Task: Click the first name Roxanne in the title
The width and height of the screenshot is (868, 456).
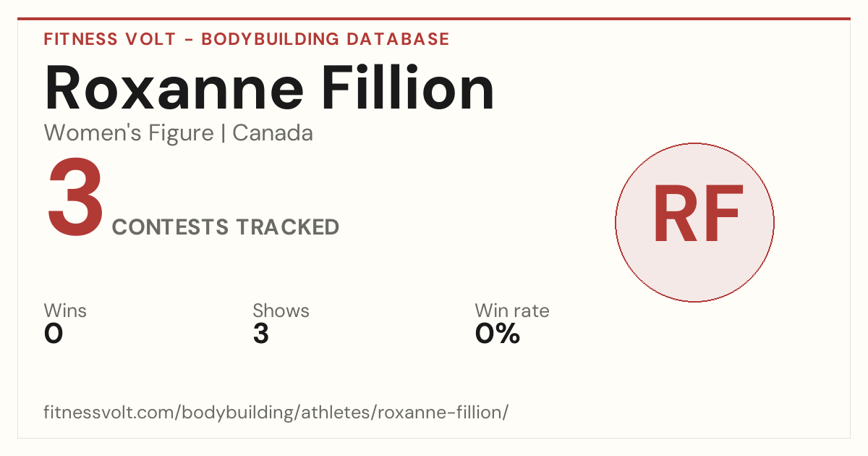Action: click(174, 88)
